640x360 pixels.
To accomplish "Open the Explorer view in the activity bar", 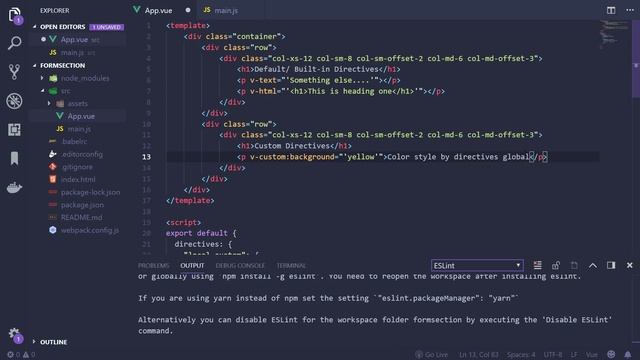I will [x=15, y=16].
